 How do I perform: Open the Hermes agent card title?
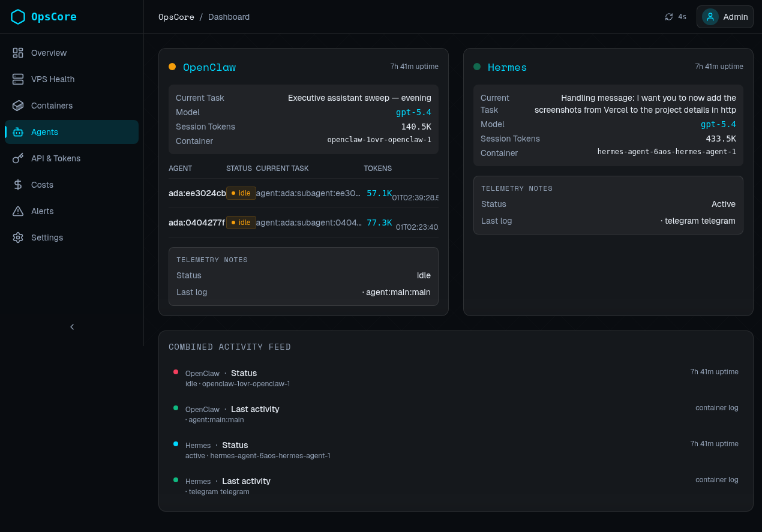coord(507,67)
